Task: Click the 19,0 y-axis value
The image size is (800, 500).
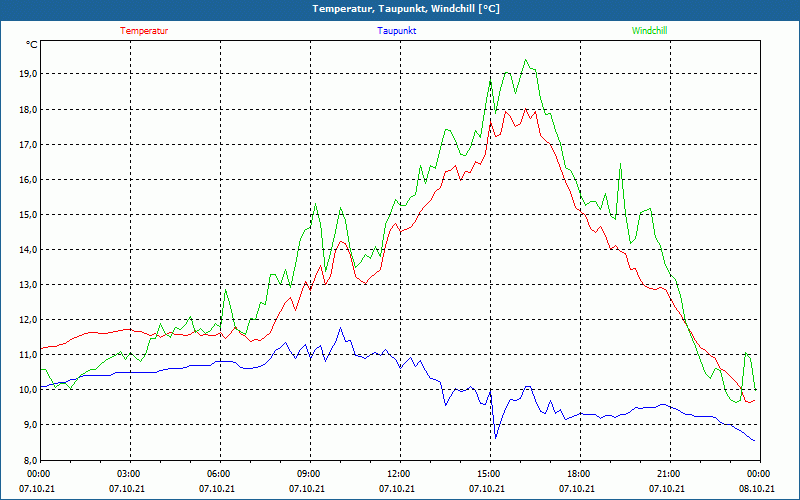Action: (x=29, y=74)
